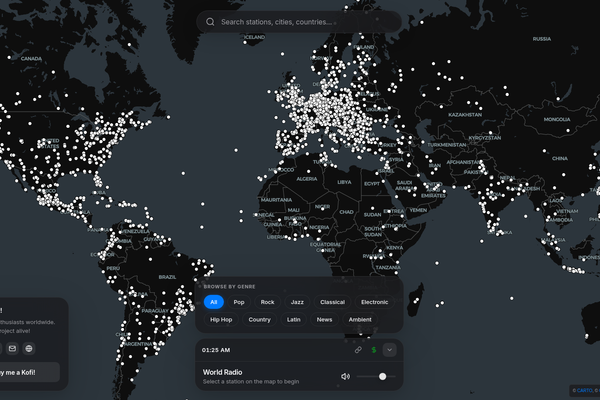Screen dimensions: 600x400
Task: Open the website globe icon
Action: pyautogui.click(x=29, y=348)
